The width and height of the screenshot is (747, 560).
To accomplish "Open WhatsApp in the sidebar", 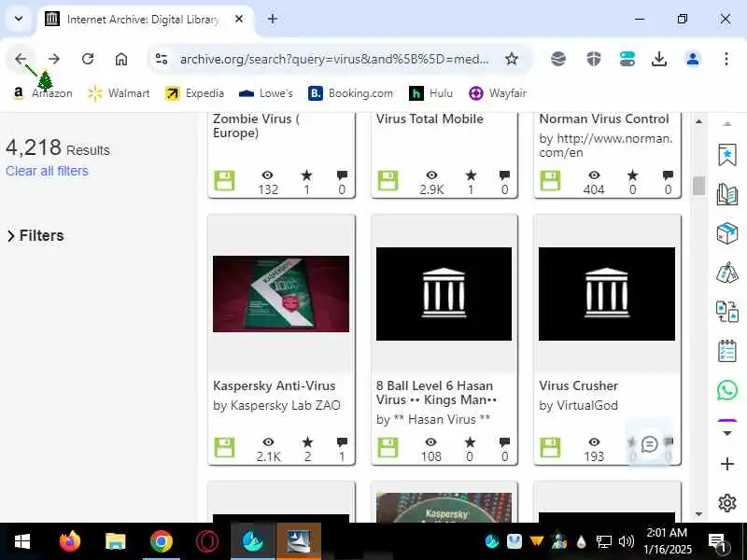I will tap(727, 390).
